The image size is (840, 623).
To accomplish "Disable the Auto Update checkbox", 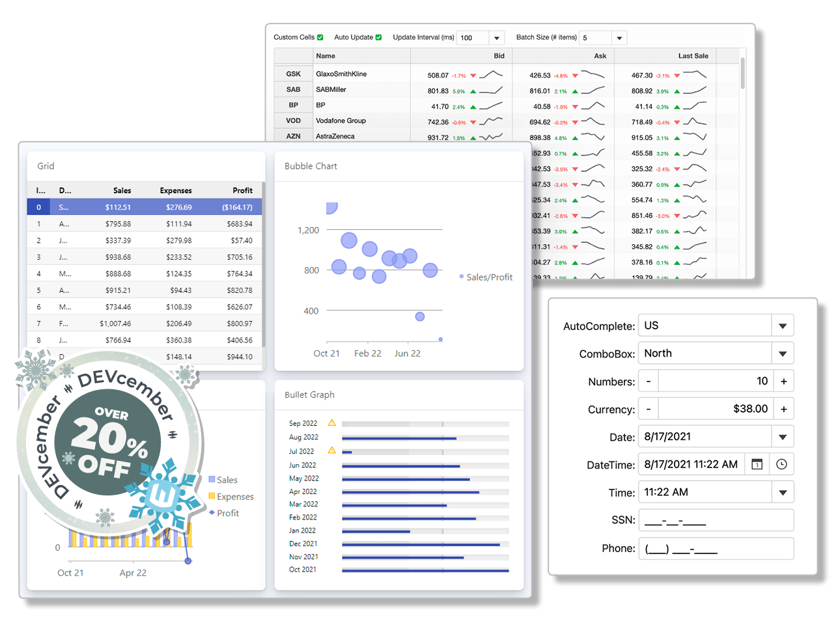I will [x=378, y=38].
